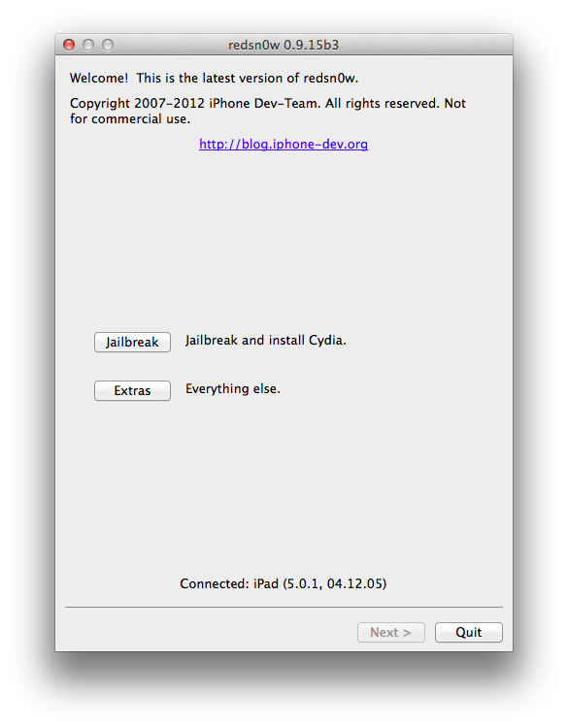
Task: Click the Jailbreak button
Action: [132, 343]
